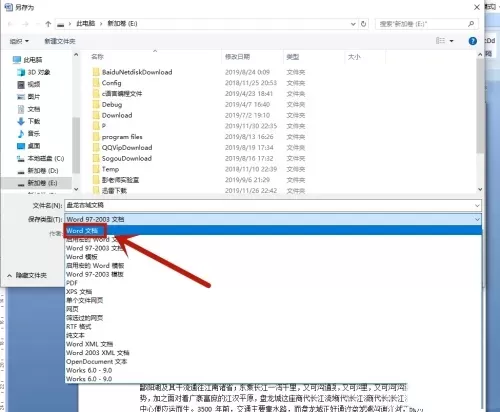500x412 pixels.
Task: Sort files by the 修改日期 column
Action: [237, 57]
